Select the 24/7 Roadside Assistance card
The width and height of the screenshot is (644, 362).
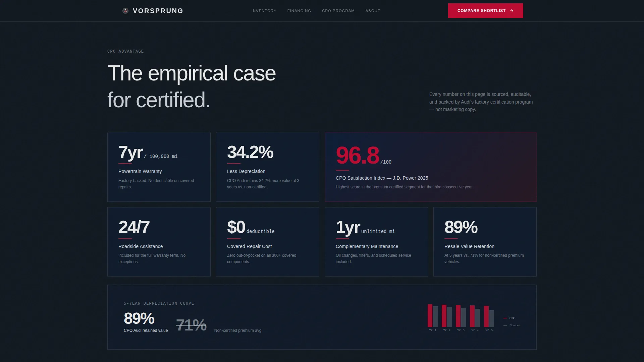pyautogui.click(x=159, y=242)
